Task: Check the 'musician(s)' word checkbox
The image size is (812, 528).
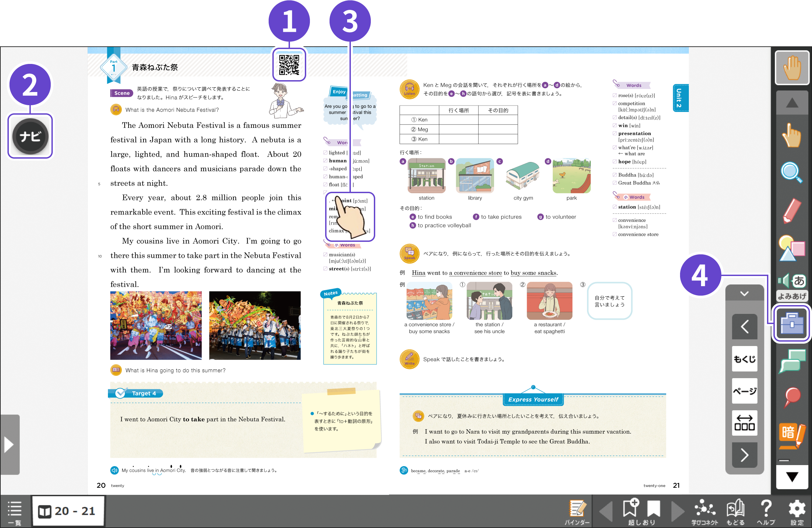Action: point(325,254)
